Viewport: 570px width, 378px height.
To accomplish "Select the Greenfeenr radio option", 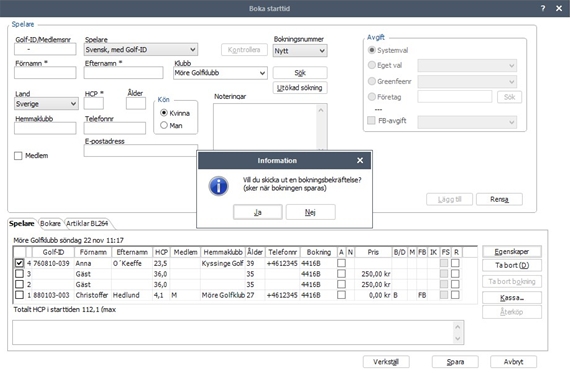I will click(372, 81).
